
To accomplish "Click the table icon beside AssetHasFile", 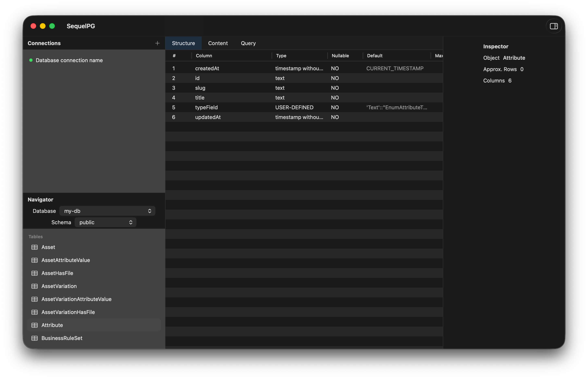I will pos(35,273).
